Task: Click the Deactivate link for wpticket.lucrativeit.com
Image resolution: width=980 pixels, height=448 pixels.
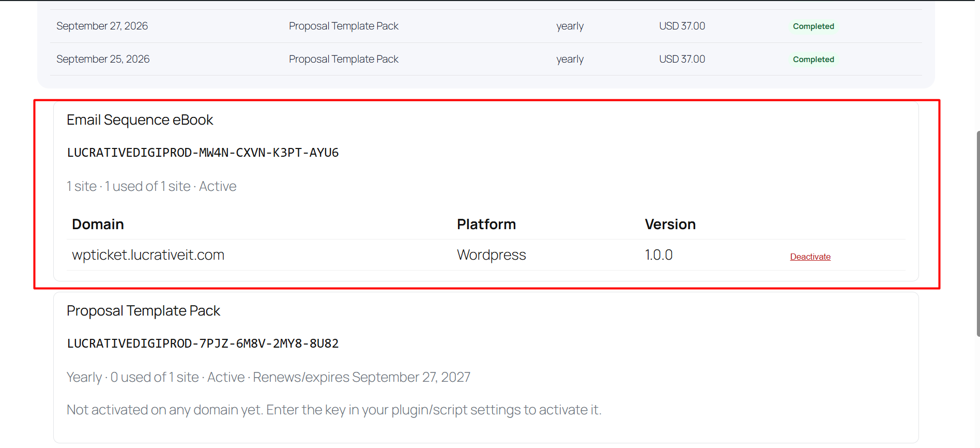Action: click(810, 257)
